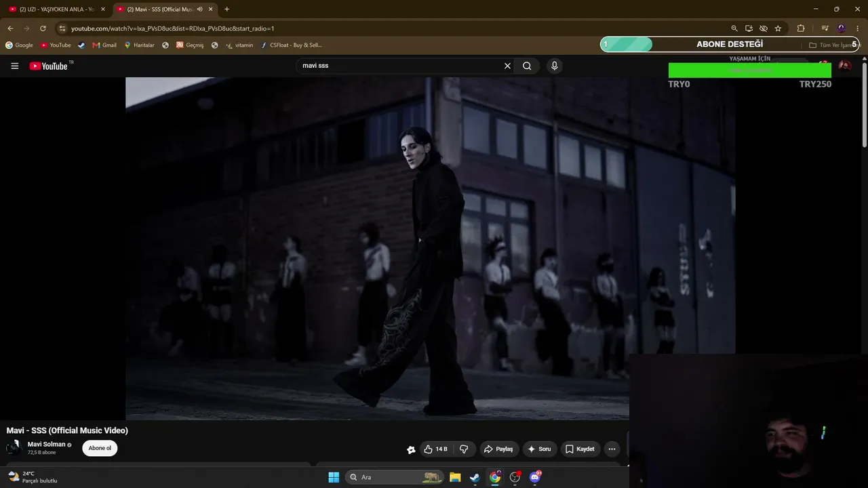Open Steam bookmark icon
This screenshot has height=488, width=868.
tap(81, 45)
